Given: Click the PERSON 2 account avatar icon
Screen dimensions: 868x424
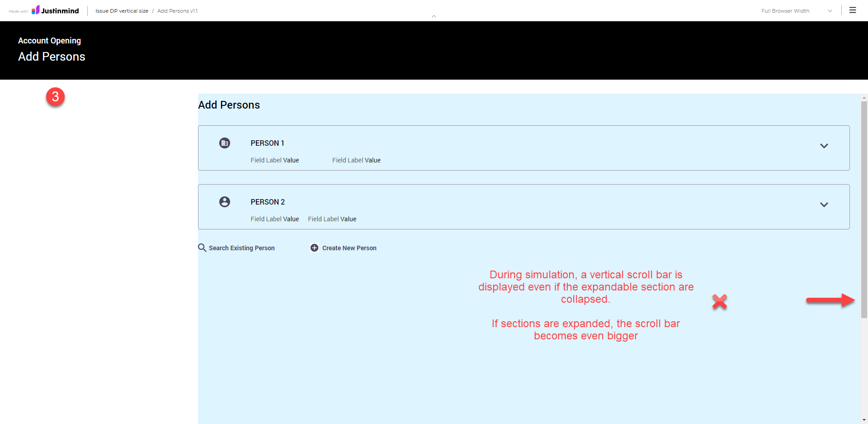Looking at the screenshot, I should 225,202.
